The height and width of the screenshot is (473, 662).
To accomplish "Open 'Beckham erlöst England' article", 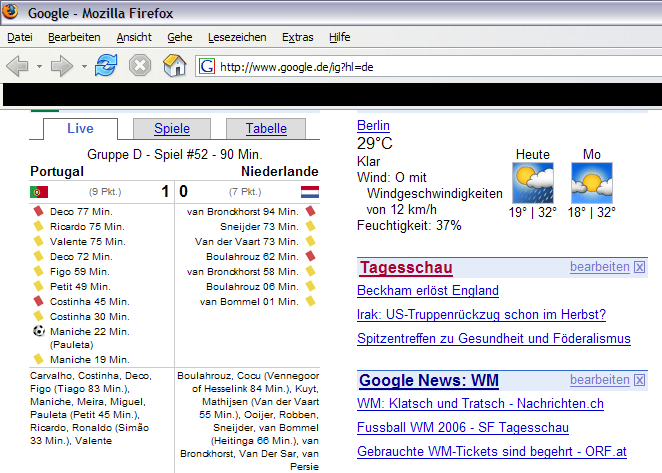I will [428, 291].
